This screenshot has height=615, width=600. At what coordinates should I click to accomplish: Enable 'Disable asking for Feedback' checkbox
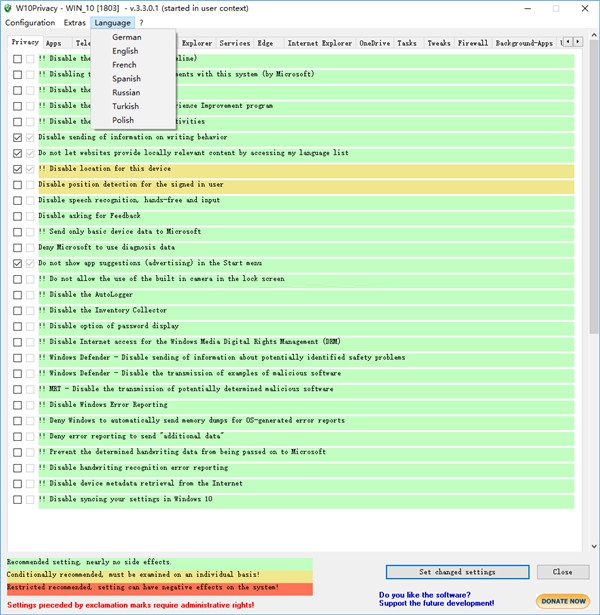coord(18,216)
